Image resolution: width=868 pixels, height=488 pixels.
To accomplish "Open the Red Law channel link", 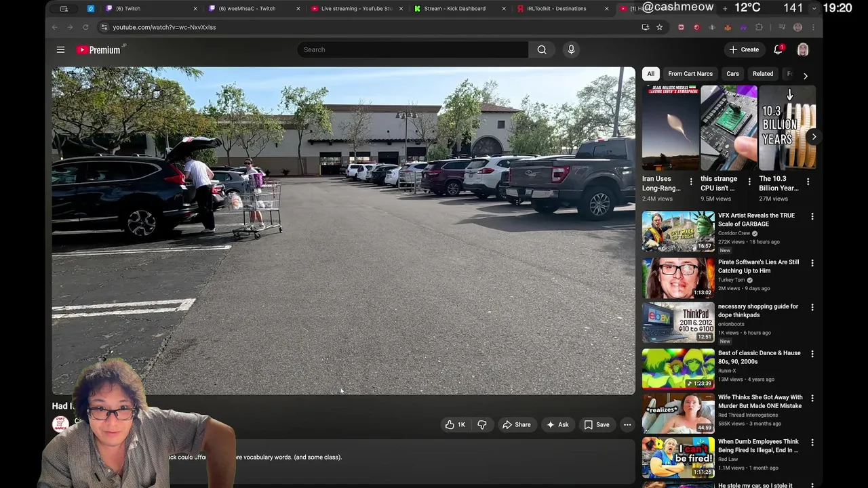I will 729,459.
